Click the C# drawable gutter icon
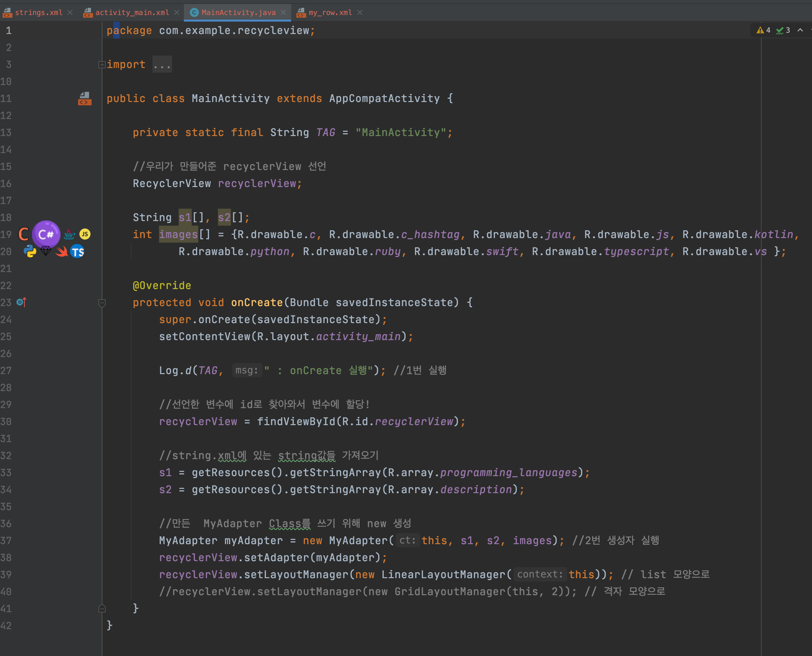Screen dimensions: 812x656 click(46, 234)
